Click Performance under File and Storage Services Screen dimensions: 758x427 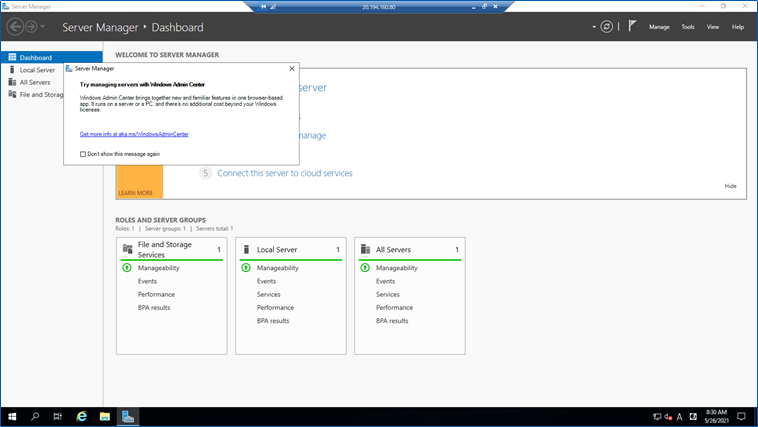tap(156, 294)
